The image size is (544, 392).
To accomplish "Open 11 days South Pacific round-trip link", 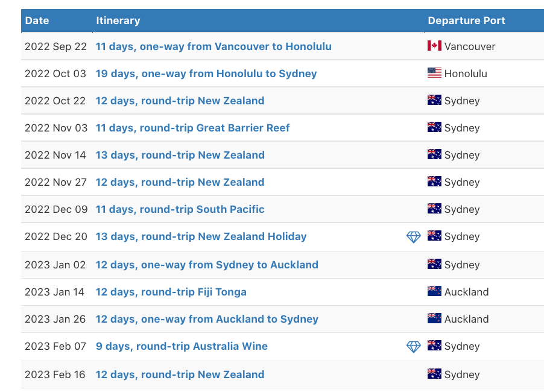I will (180, 209).
